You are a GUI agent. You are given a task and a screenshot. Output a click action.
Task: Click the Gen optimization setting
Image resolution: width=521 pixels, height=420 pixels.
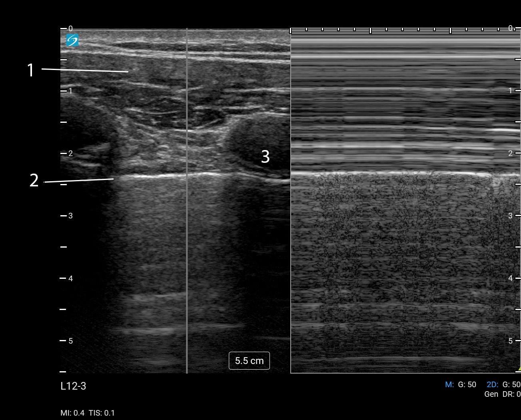click(x=491, y=394)
